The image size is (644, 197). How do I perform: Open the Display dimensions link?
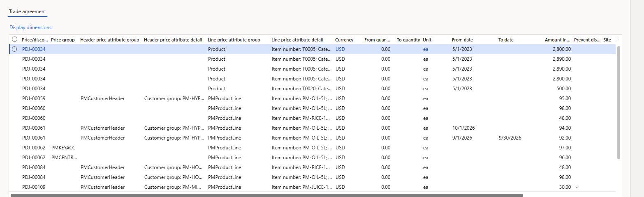click(30, 27)
